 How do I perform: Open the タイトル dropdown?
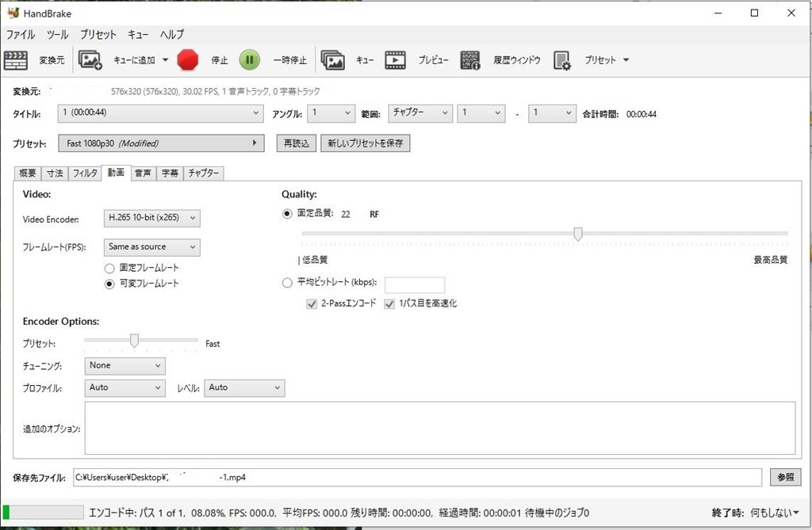(160, 113)
